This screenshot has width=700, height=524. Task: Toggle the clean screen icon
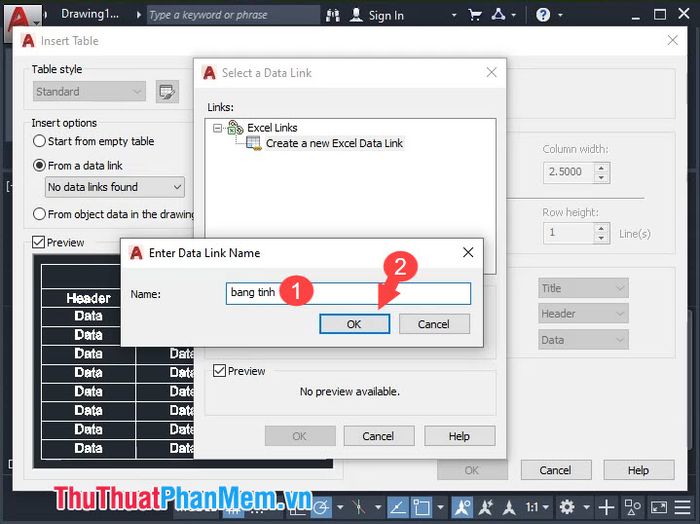[x=659, y=507]
